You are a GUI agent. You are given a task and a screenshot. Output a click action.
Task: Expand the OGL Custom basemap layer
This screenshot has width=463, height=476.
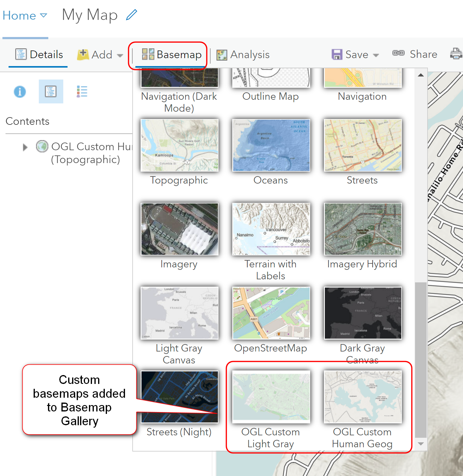tap(25, 147)
